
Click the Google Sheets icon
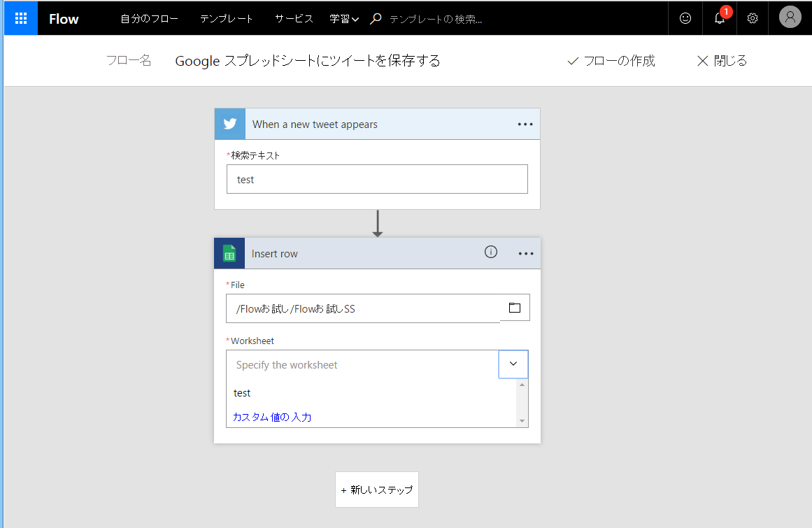(229, 254)
